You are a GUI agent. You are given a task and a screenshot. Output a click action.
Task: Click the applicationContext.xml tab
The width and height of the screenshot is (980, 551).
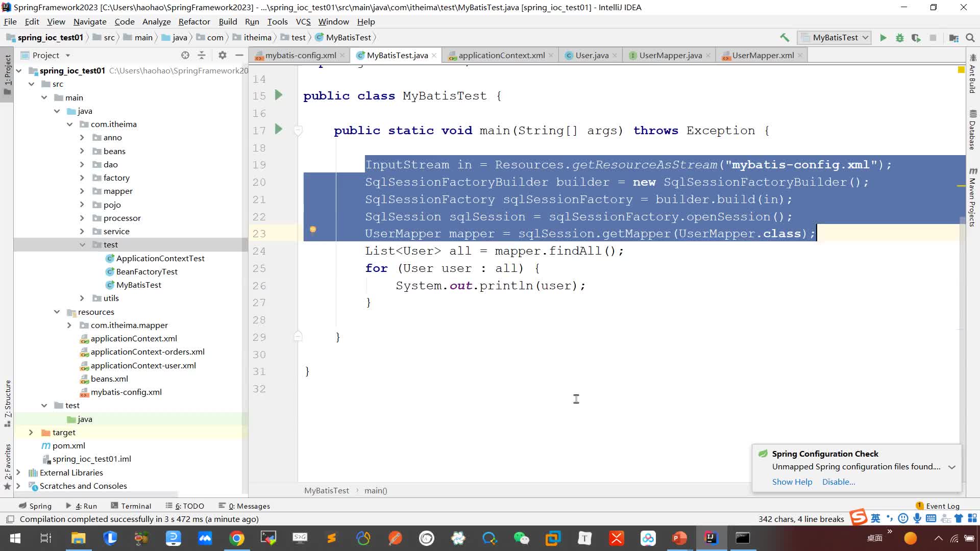coord(501,55)
